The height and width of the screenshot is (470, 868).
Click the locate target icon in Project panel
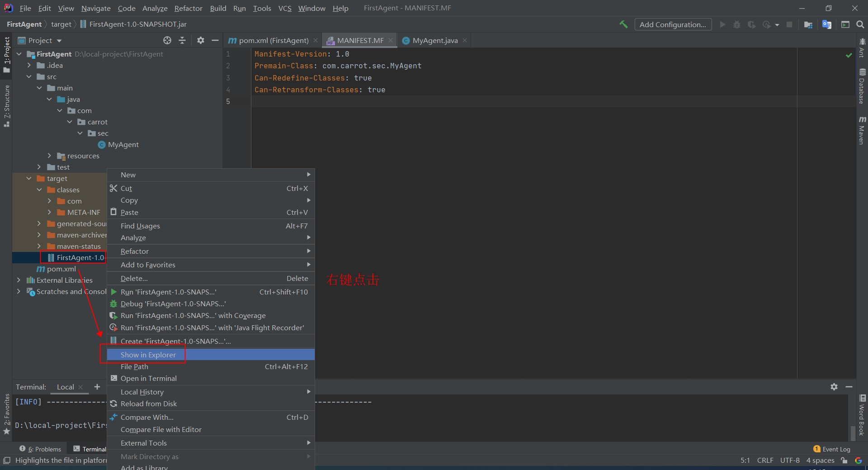pyautogui.click(x=167, y=40)
